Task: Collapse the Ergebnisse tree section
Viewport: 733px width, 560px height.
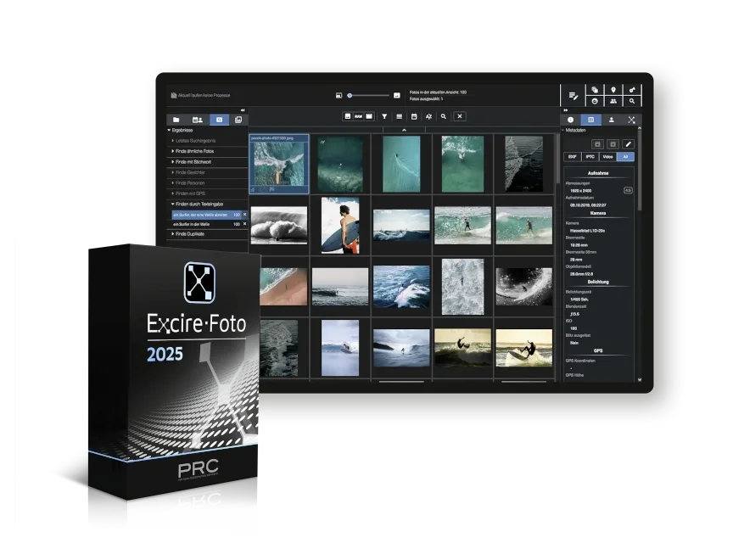Action: [169, 131]
